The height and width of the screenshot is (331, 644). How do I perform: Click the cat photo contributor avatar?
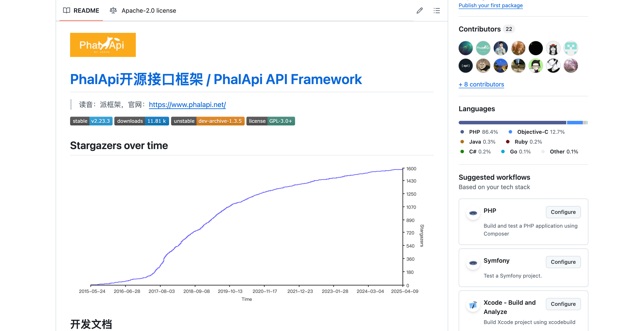point(483,66)
